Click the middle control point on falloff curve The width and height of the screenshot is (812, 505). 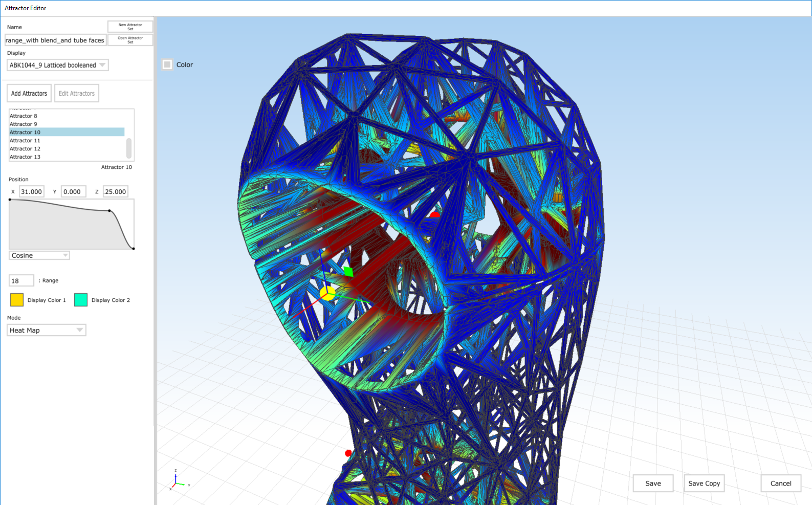click(109, 211)
